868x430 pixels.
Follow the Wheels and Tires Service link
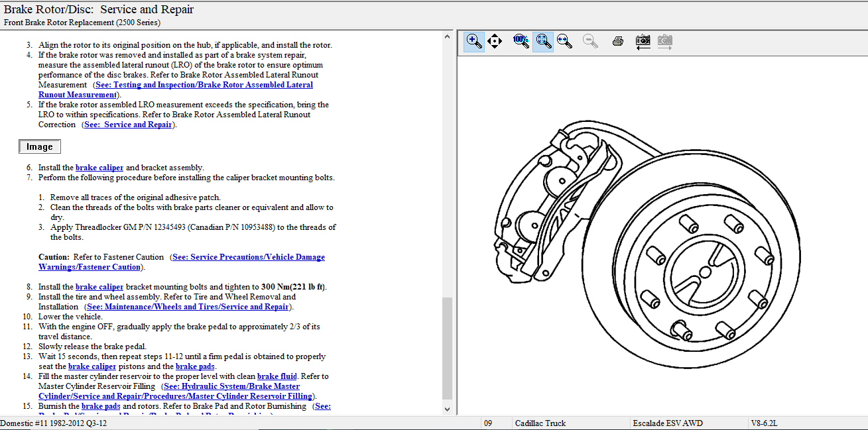(x=188, y=307)
